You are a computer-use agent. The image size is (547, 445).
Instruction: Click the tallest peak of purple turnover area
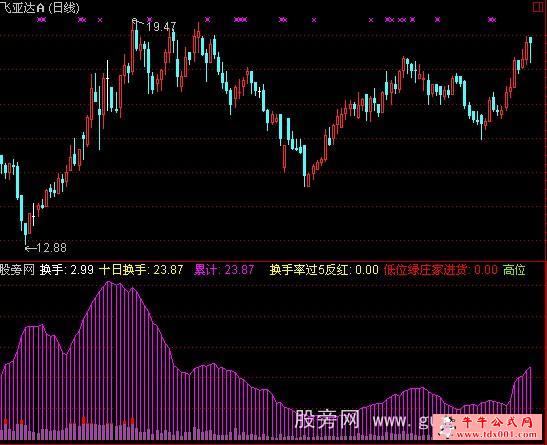[110, 282]
